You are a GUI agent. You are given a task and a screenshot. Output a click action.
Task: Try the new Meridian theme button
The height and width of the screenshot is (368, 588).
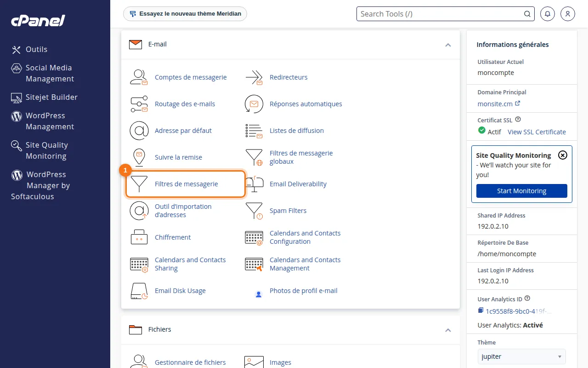tap(185, 14)
